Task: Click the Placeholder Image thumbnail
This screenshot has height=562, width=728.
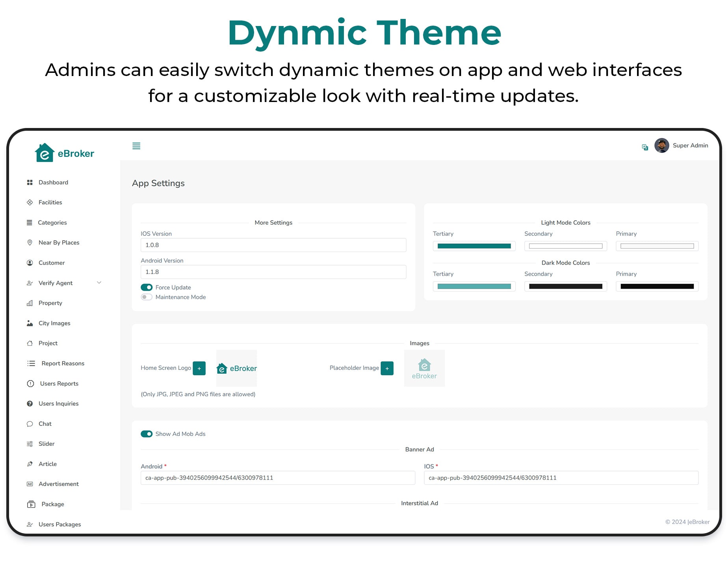Action: pyautogui.click(x=424, y=368)
